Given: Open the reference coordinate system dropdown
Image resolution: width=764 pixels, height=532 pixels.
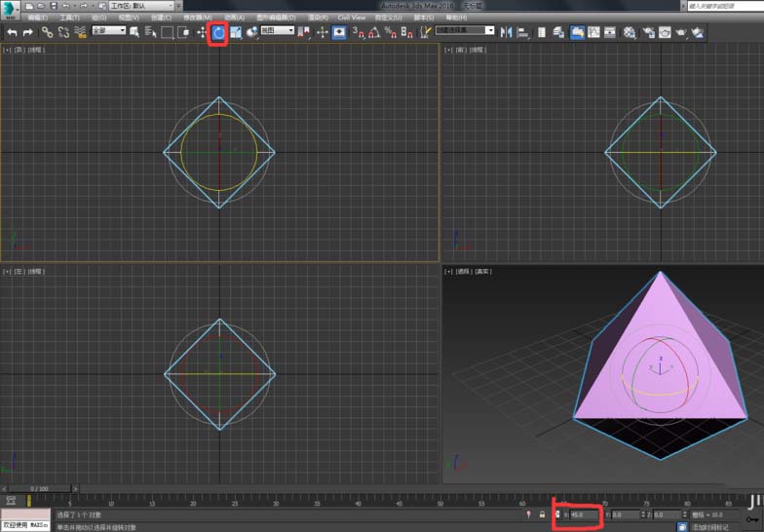Looking at the screenshot, I should (277, 30).
